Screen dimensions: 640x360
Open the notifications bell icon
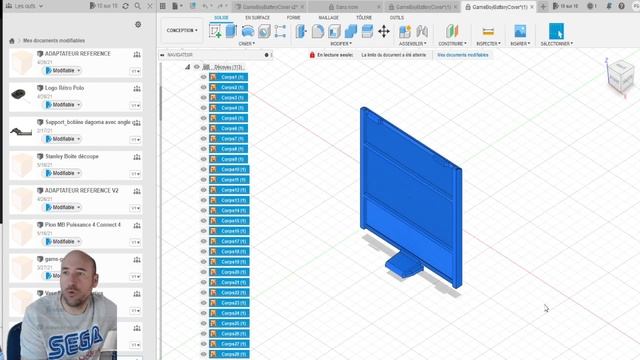609,6
